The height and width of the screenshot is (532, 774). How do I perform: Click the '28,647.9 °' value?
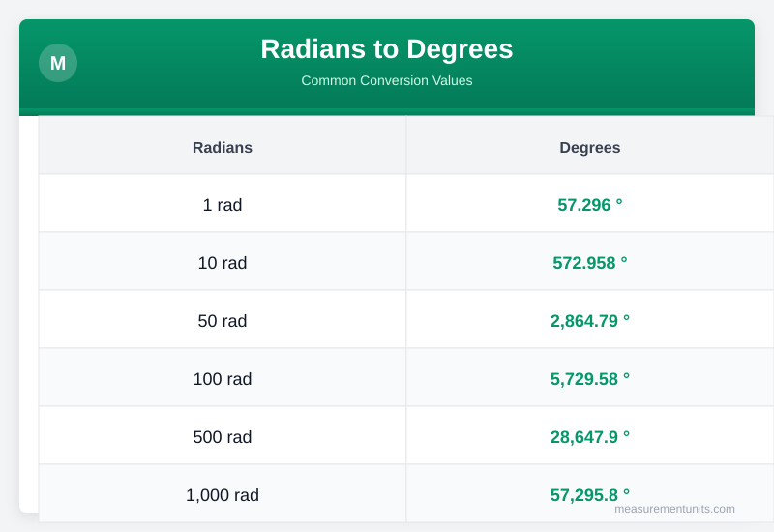coord(590,437)
